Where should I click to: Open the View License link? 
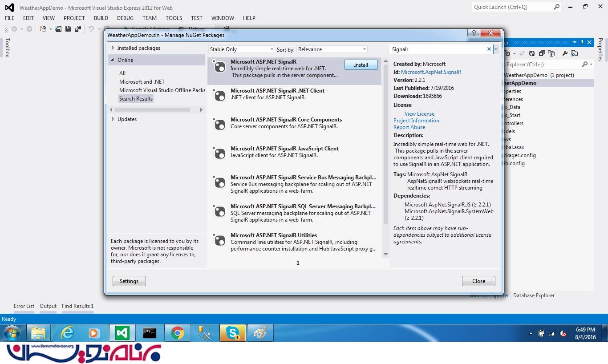pyautogui.click(x=419, y=114)
